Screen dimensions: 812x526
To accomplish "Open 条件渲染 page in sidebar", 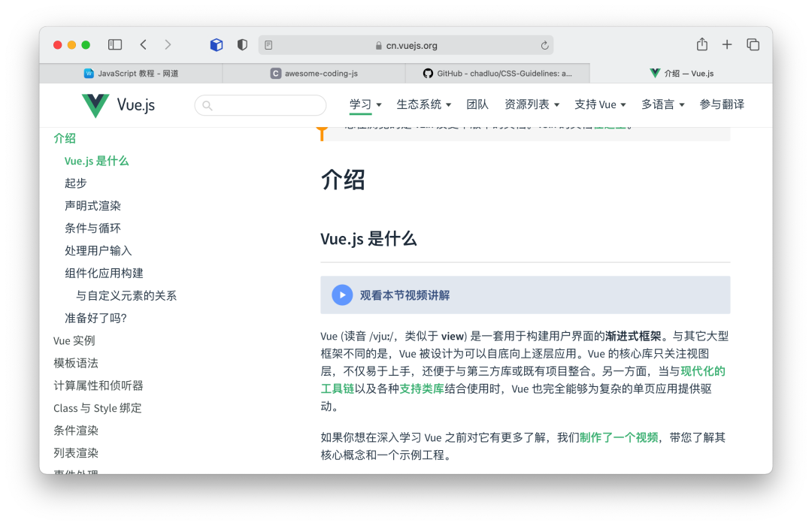I will pyautogui.click(x=76, y=431).
